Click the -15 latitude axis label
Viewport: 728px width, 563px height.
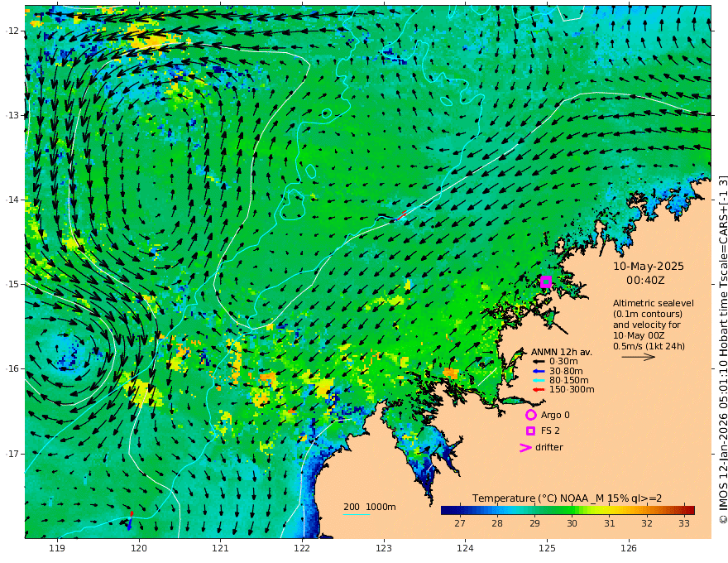tap(12, 284)
